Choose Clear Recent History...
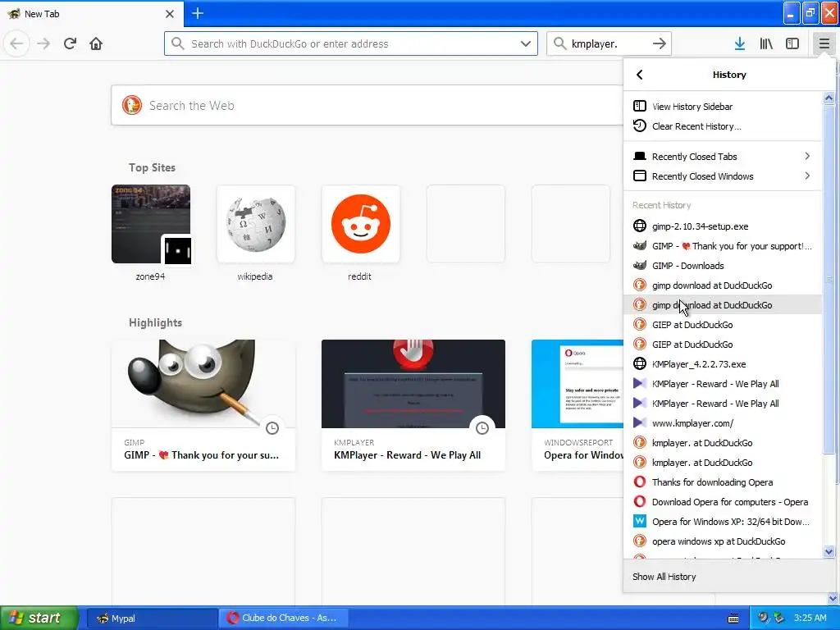Screen dimensions: 840x630 click(x=722, y=126)
